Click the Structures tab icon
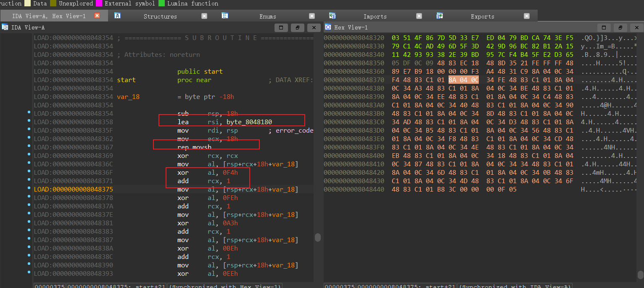 coord(118,16)
